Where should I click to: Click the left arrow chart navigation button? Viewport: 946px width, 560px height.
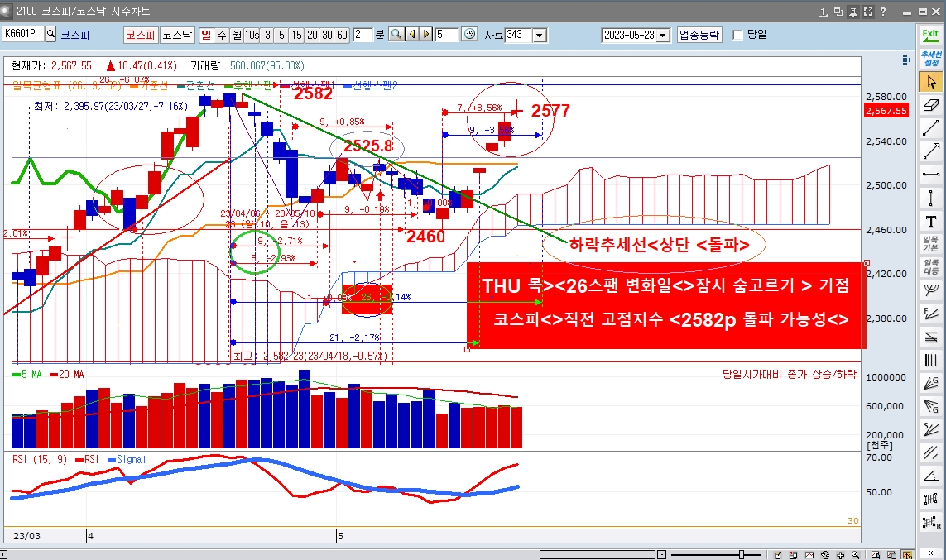coord(413,35)
